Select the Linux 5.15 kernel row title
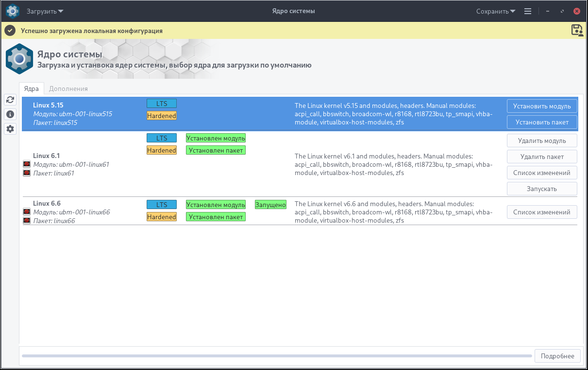This screenshot has width=588, height=370. (48, 105)
